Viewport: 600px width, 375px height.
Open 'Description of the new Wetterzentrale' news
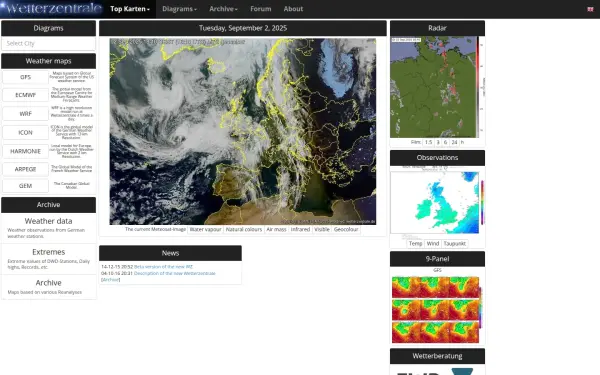pyautogui.click(x=175, y=273)
